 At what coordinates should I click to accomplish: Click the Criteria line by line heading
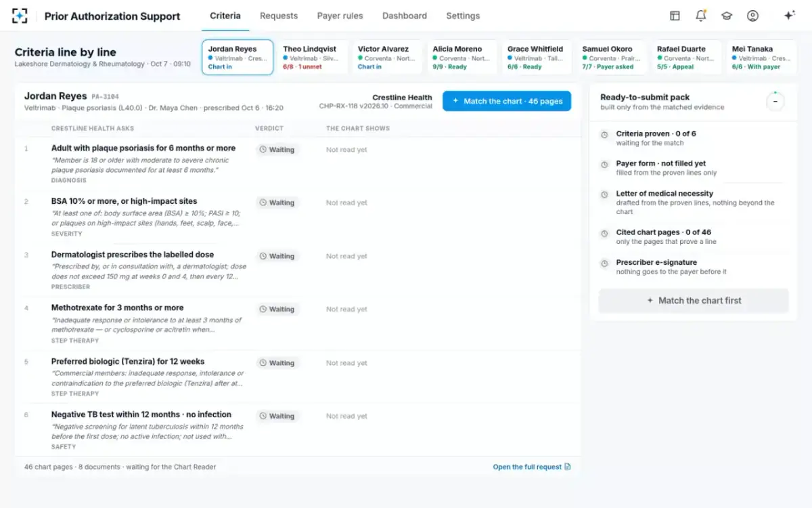click(x=66, y=52)
